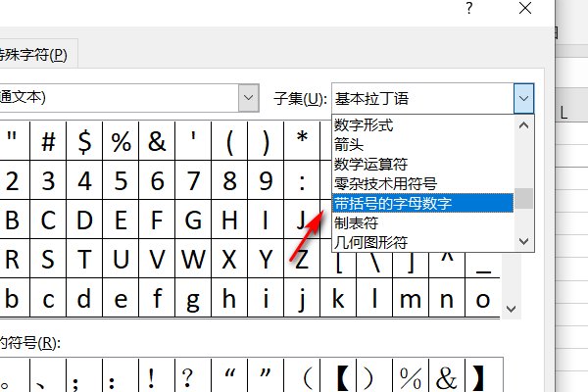Pick the ( symbol in the main grid
Image resolution: width=588 pixels, height=392 pixels.
click(229, 141)
